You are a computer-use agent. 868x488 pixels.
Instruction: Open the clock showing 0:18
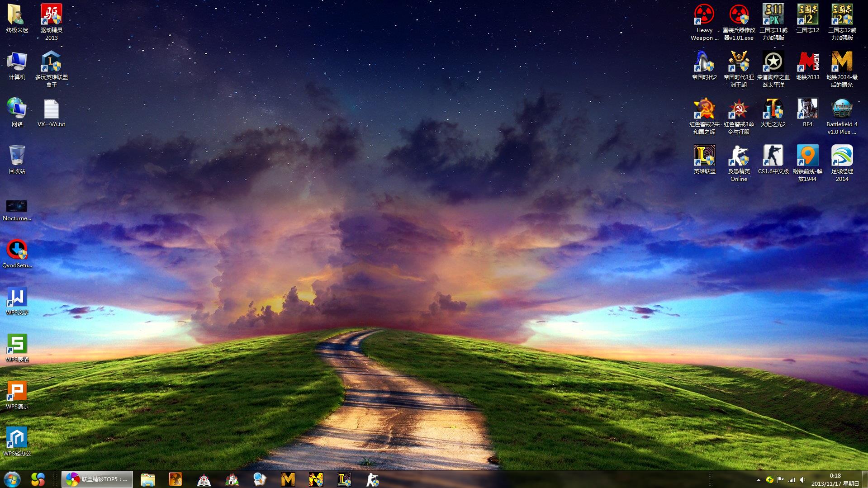(835, 479)
